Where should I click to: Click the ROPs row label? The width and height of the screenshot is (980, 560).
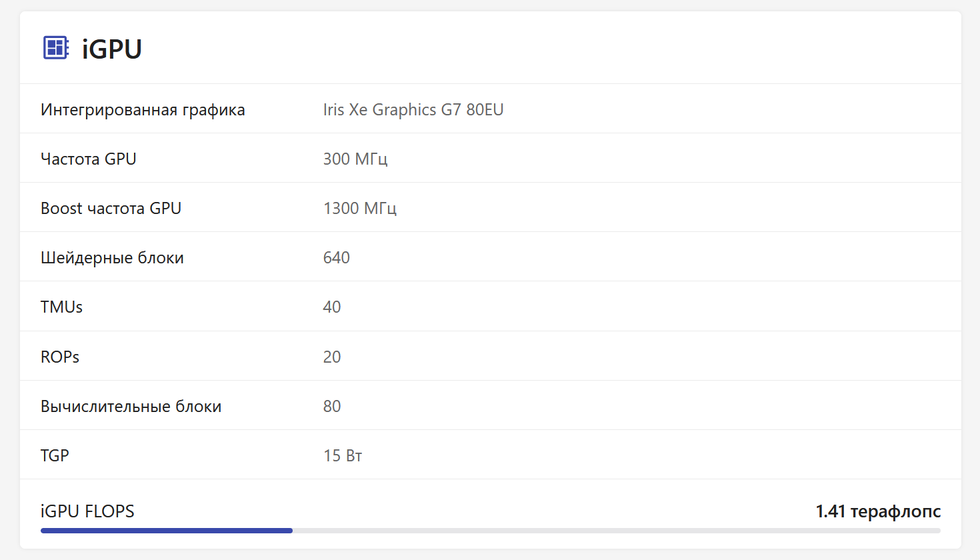click(60, 357)
